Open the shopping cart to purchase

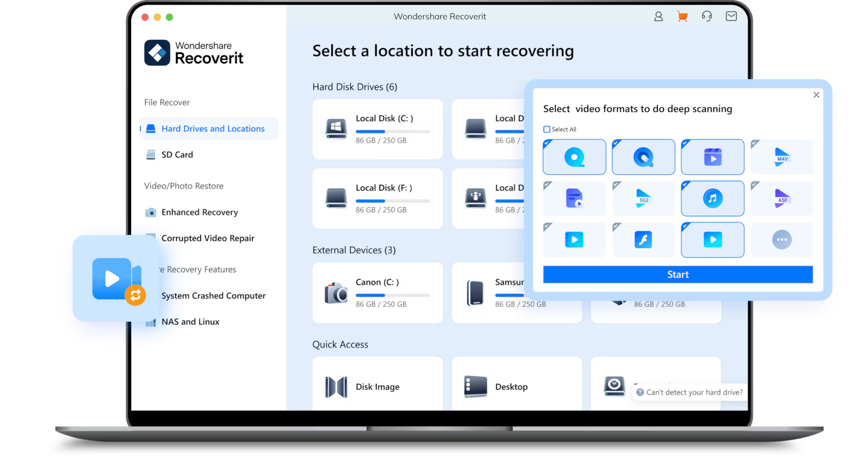(683, 16)
